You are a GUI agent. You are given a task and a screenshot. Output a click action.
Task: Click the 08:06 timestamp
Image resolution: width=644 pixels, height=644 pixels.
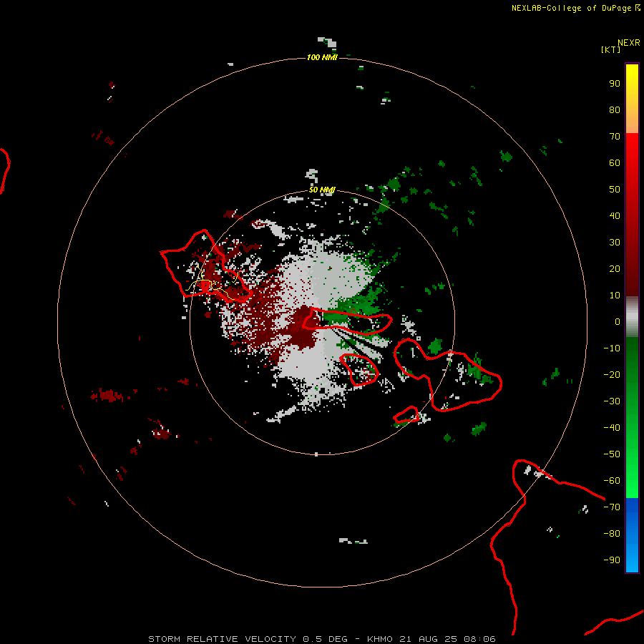[x=479, y=639]
